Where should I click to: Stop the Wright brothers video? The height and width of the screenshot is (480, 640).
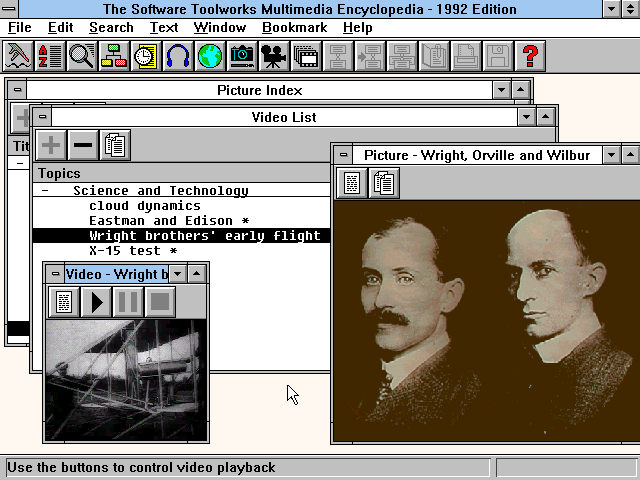click(x=160, y=302)
